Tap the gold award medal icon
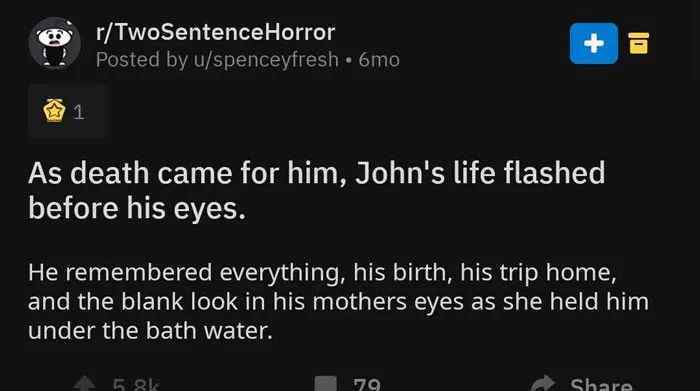Screen dimensions: 700x391 click(54, 111)
